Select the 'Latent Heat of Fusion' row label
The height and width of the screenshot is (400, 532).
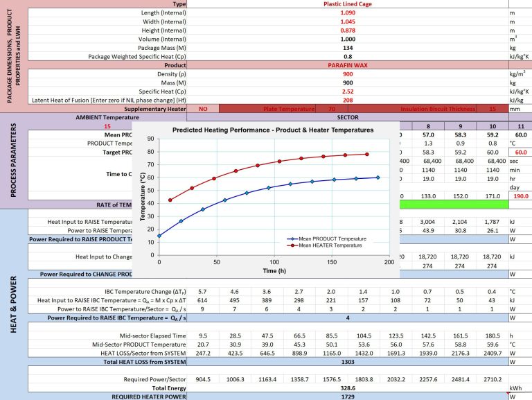[x=109, y=100]
